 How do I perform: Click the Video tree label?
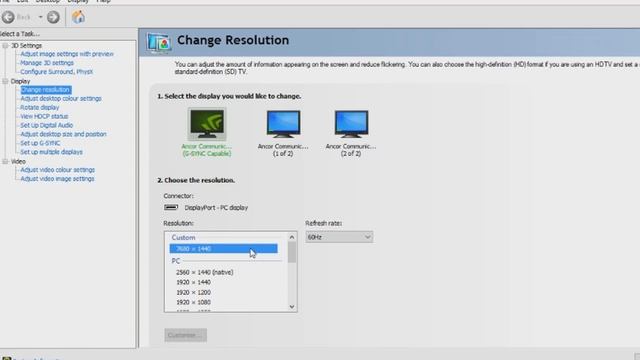[18, 162]
